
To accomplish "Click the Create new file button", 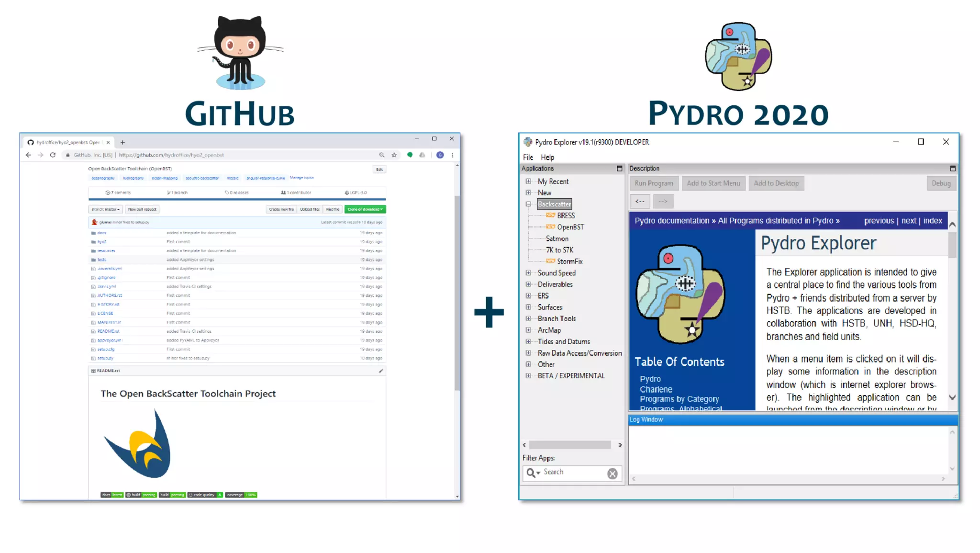I will [281, 209].
